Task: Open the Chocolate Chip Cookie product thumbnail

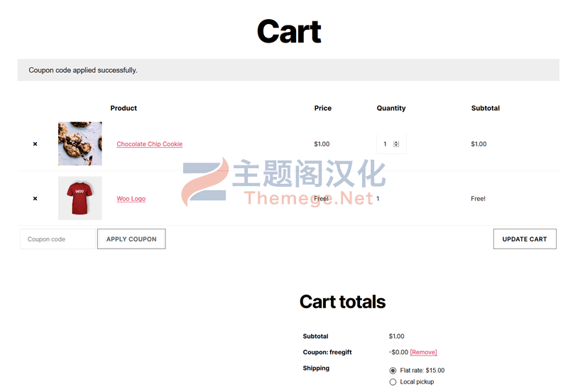Action: pos(80,143)
